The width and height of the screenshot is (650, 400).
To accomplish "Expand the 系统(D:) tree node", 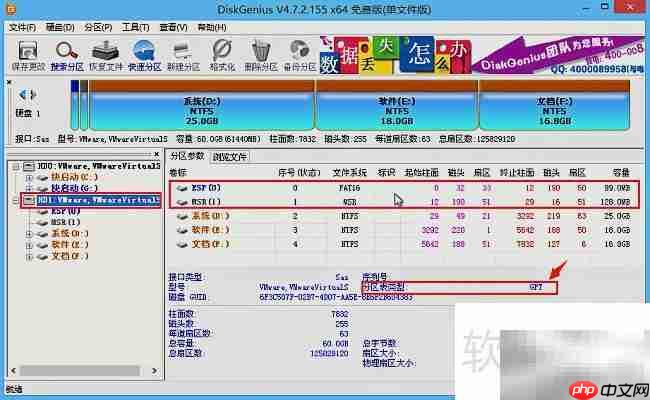I will pos(29,234).
